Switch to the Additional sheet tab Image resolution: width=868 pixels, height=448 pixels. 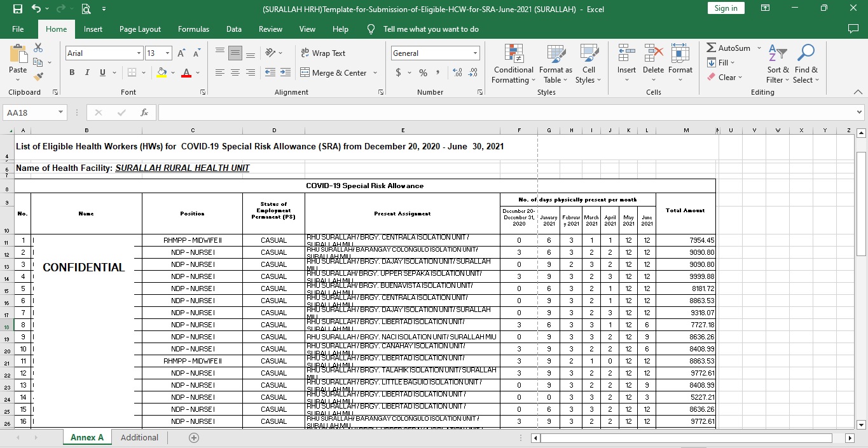pyautogui.click(x=139, y=438)
